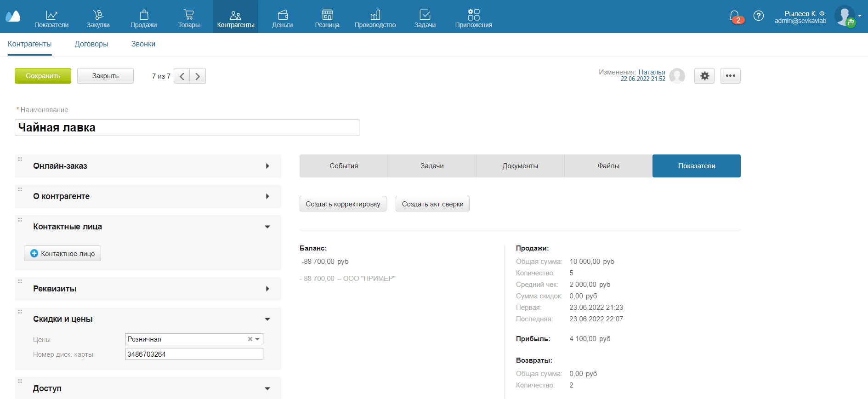The height and width of the screenshot is (399, 868).
Task: Expand the Реквизиты section
Action: click(267, 289)
